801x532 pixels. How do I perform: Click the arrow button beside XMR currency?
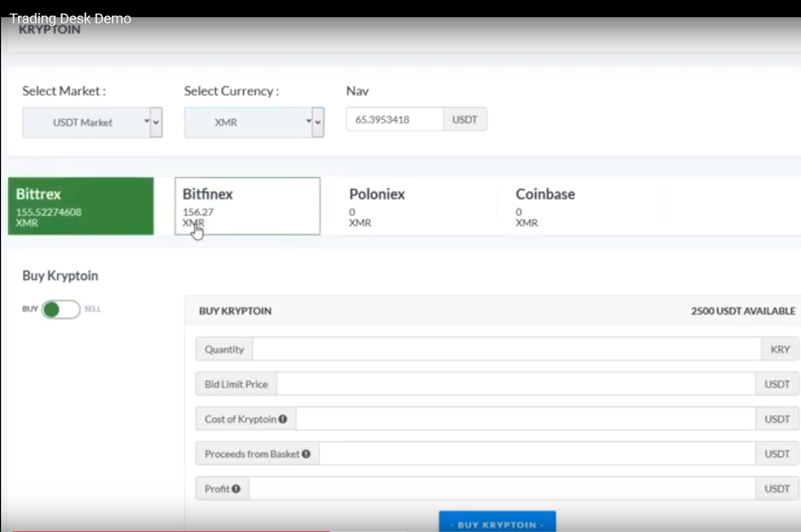pos(318,122)
